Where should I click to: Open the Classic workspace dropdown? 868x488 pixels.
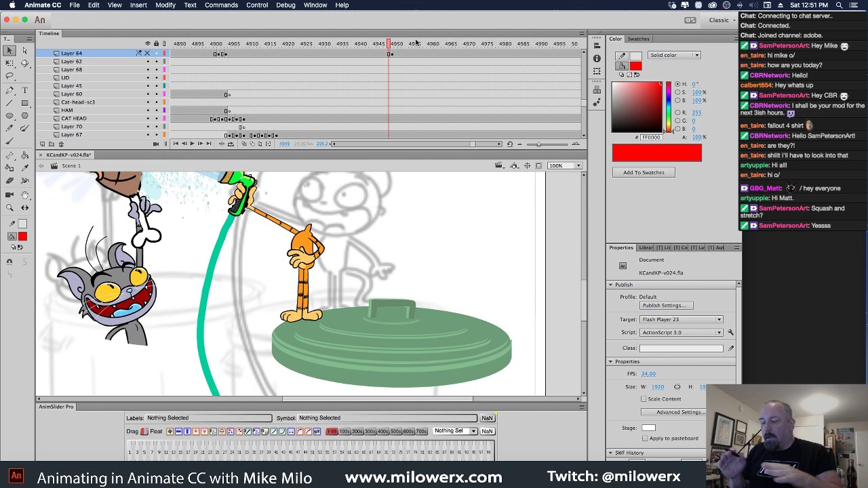(722, 20)
